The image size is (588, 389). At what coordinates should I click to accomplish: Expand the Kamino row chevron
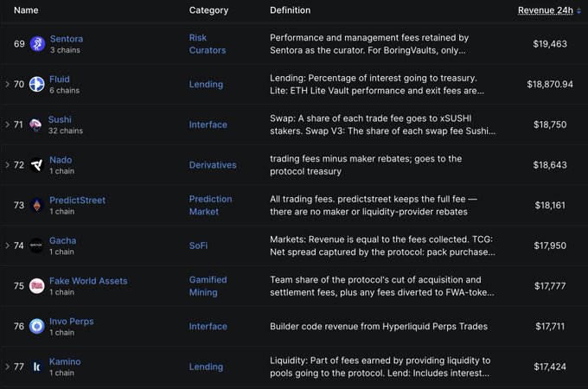[7, 367]
